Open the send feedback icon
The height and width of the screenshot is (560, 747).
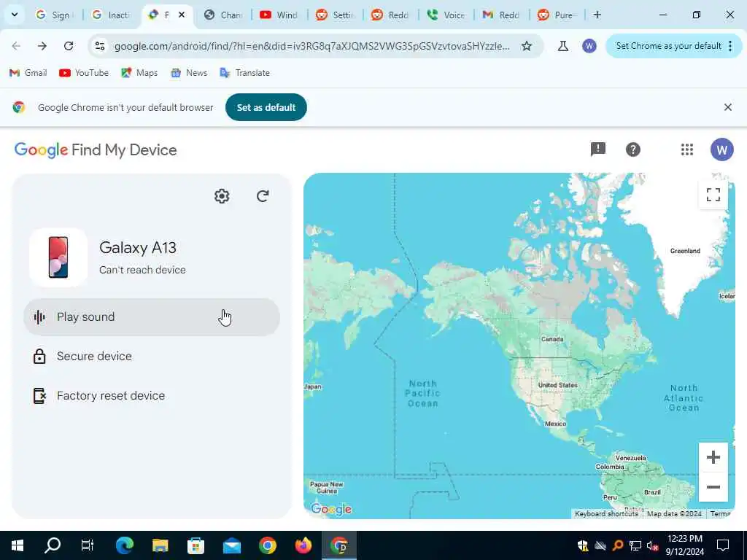(598, 149)
